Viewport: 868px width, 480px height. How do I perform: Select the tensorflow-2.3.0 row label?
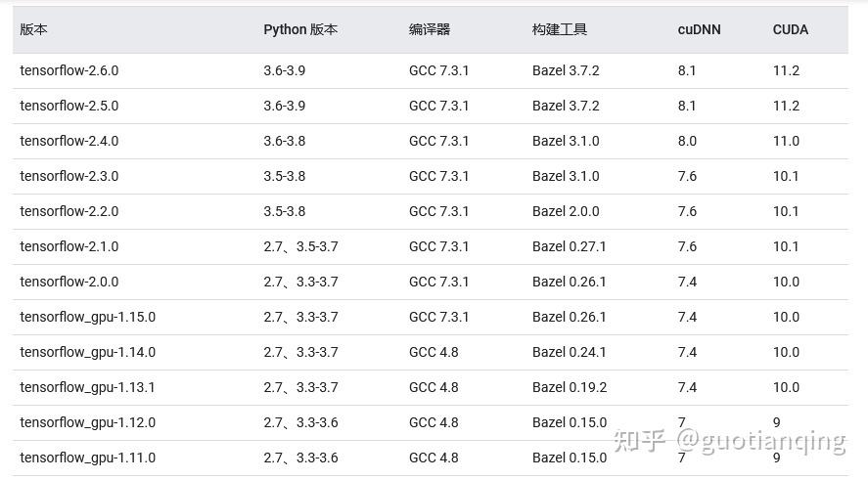coord(69,176)
